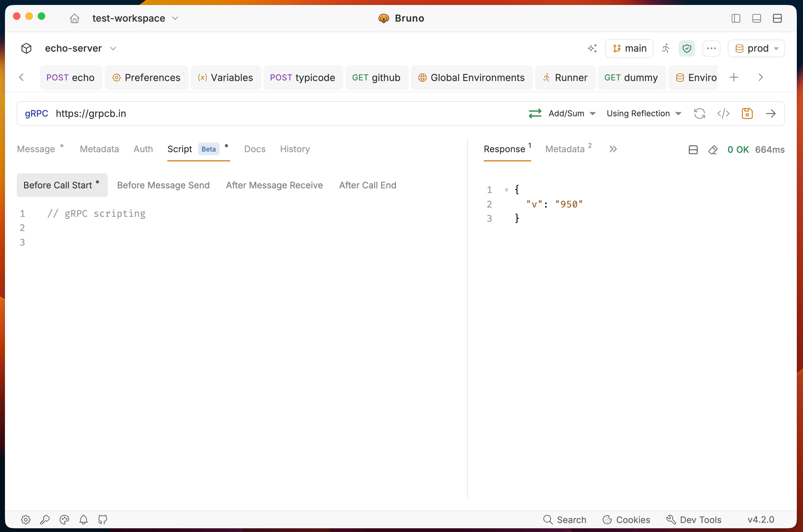The width and height of the screenshot is (803, 532).
Task: Open Search in the status bar
Action: tap(565, 519)
